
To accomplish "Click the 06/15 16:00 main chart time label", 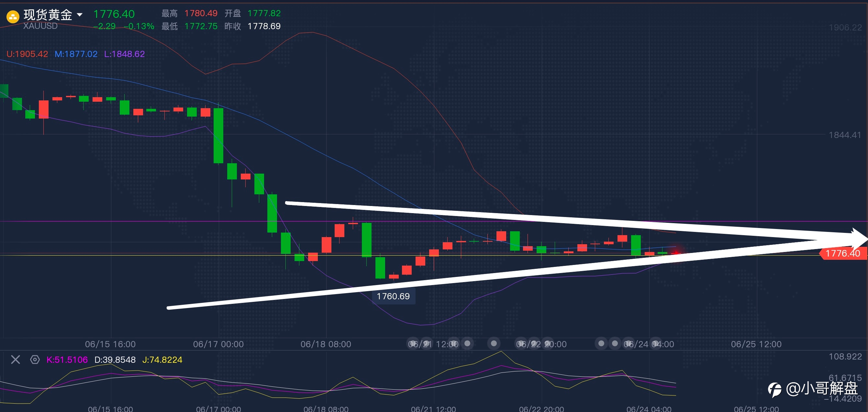I will pos(110,344).
